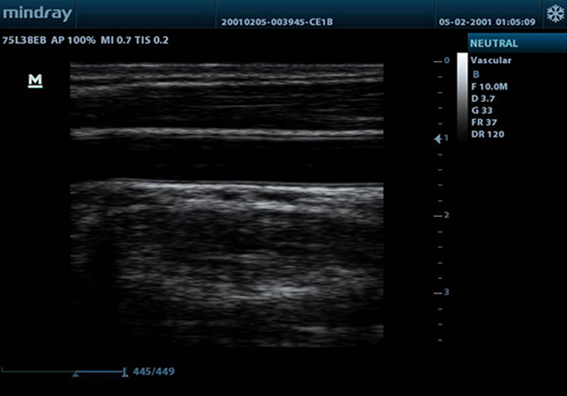Click the Vascular exam mode label
Image resolution: width=567 pixels, height=396 pixels.
(491, 60)
